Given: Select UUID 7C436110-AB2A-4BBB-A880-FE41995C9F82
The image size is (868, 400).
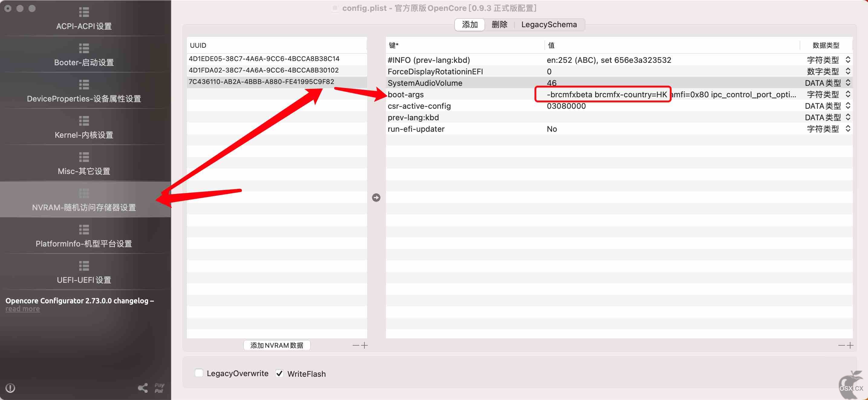Looking at the screenshot, I should point(277,82).
